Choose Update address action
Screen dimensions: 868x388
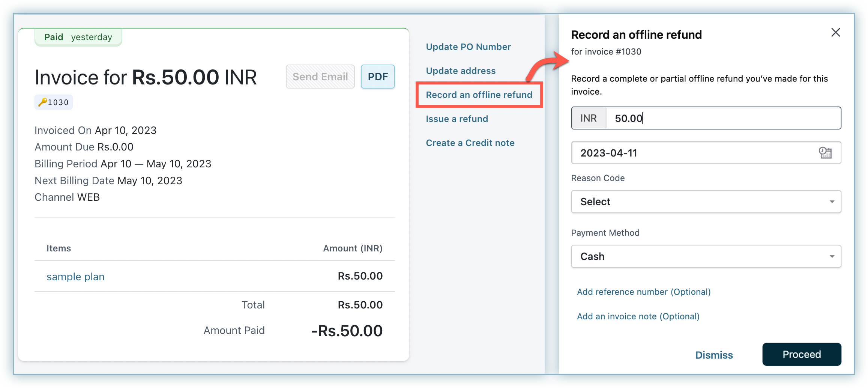click(x=461, y=71)
